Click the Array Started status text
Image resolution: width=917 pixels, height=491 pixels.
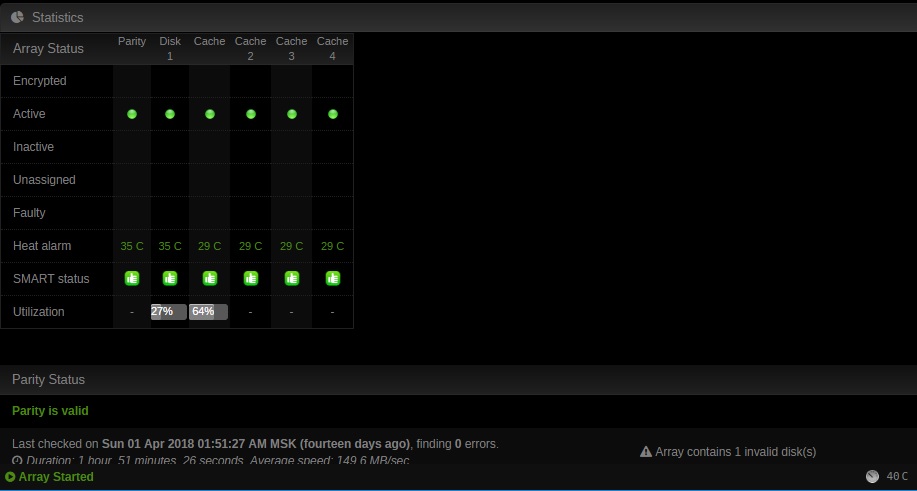coord(56,477)
